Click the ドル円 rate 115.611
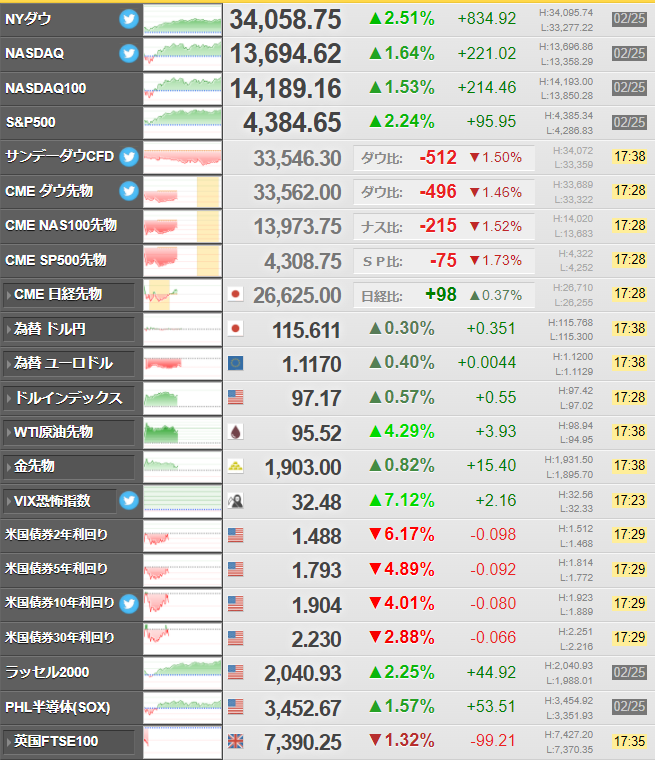This screenshot has height=760, width=655. click(x=306, y=330)
